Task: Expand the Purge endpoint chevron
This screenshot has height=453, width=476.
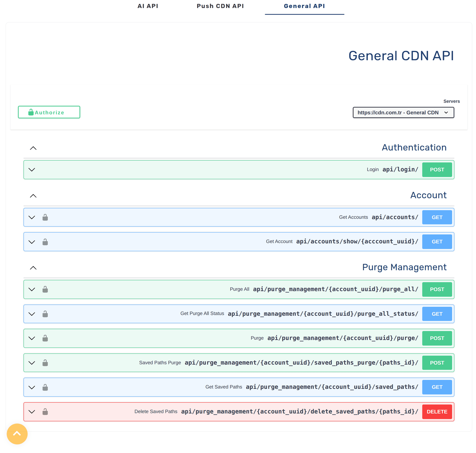Action: coord(32,338)
